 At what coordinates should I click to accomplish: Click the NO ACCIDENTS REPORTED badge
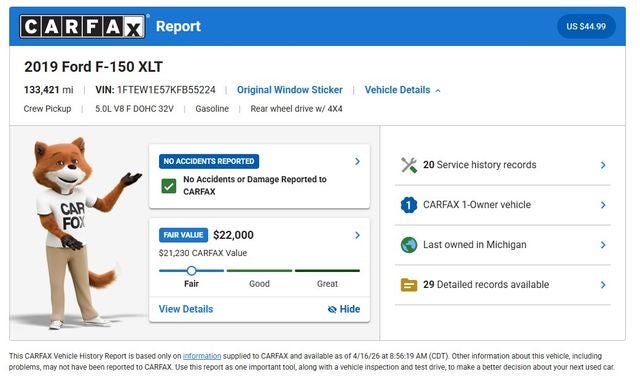coord(209,162)
